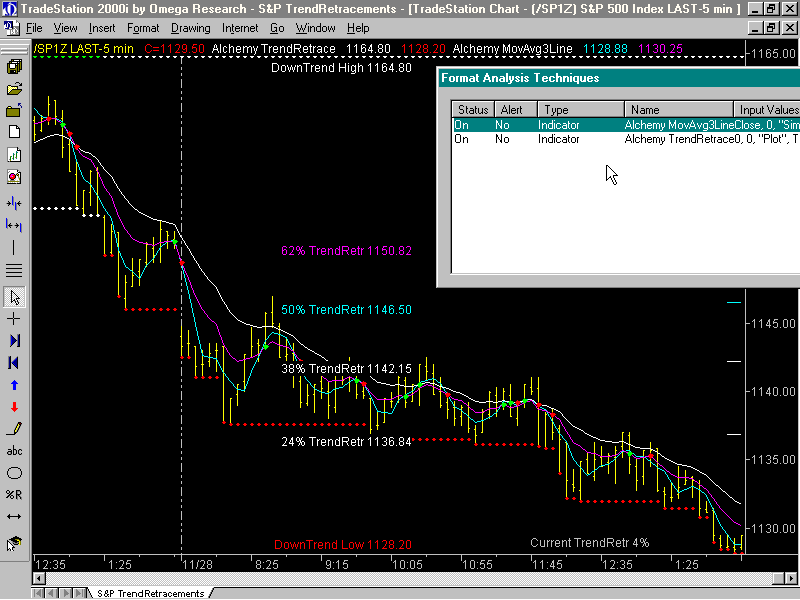Open the Help menu
This screenshot has width=800, height=600.
pos(358,28)
